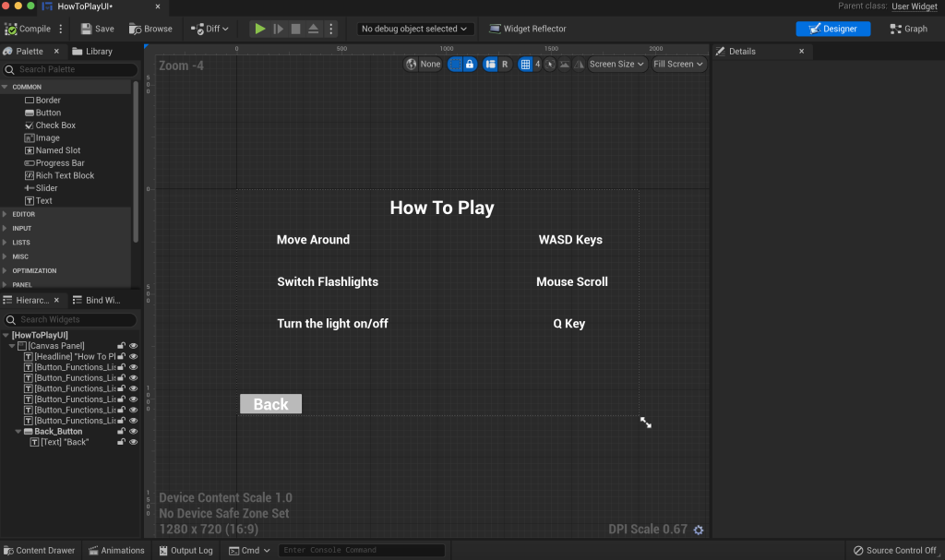
Task: Open the debug object selection dropdown
Action: click(x=416, y=29)
